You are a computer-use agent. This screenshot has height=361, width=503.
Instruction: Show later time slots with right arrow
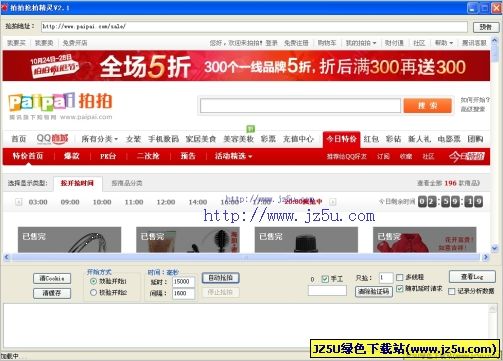(x=332, y=202)
